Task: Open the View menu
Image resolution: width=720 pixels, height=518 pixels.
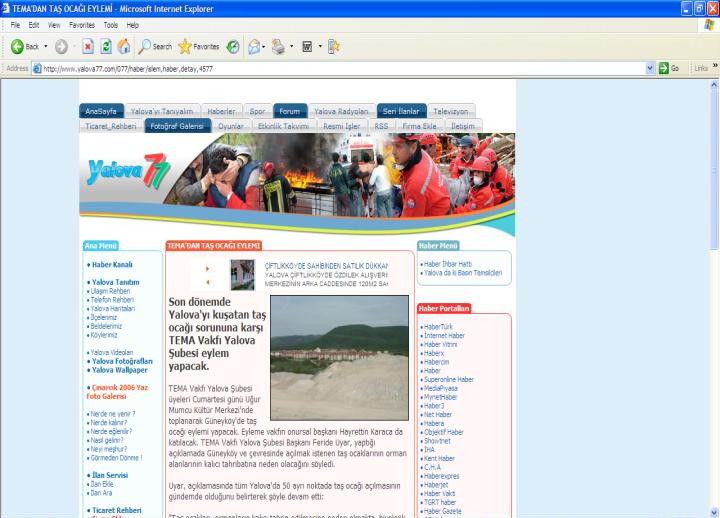Action: 54,25
